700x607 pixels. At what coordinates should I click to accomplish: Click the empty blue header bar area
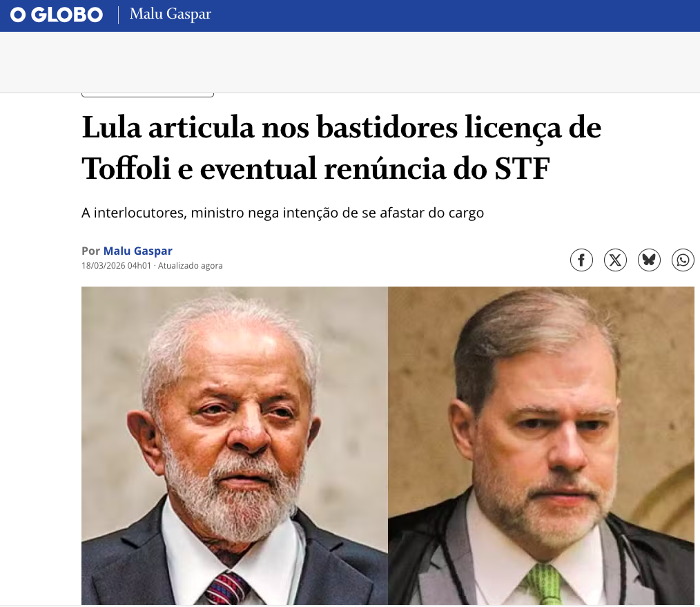click(x=456, y=16)
